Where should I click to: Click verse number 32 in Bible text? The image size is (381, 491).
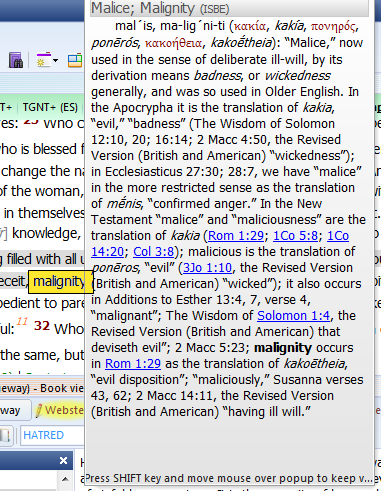point(42,326)
